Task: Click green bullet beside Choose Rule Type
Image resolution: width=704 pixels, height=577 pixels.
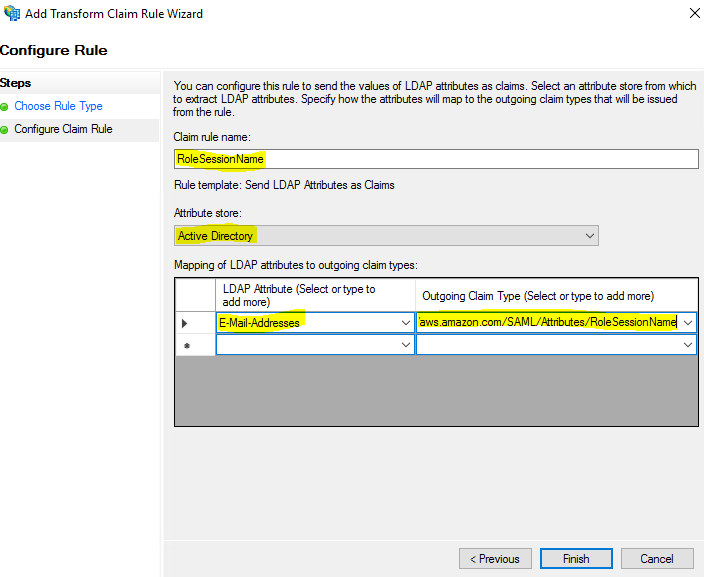Action: (5, 107)
